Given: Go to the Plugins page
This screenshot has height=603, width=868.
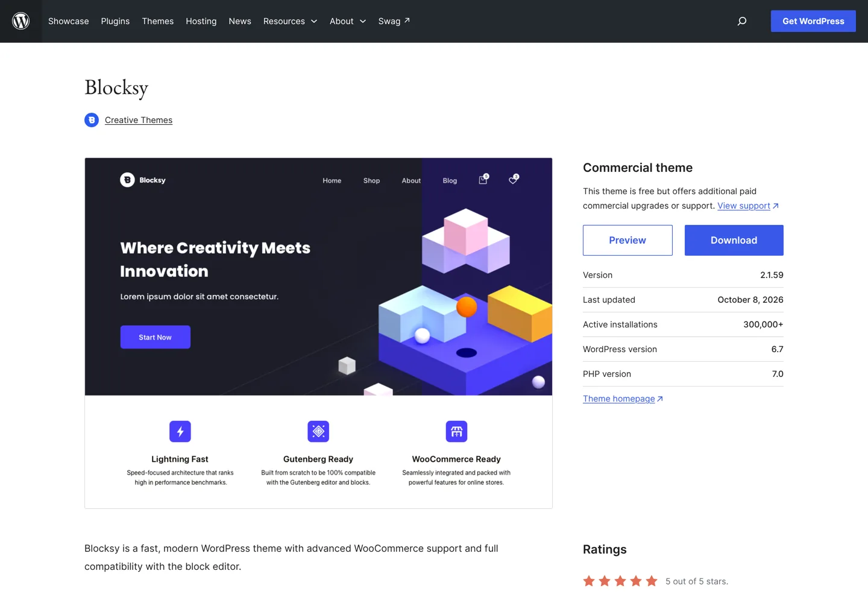Looking at the screenshot, I should pos(115,21).
